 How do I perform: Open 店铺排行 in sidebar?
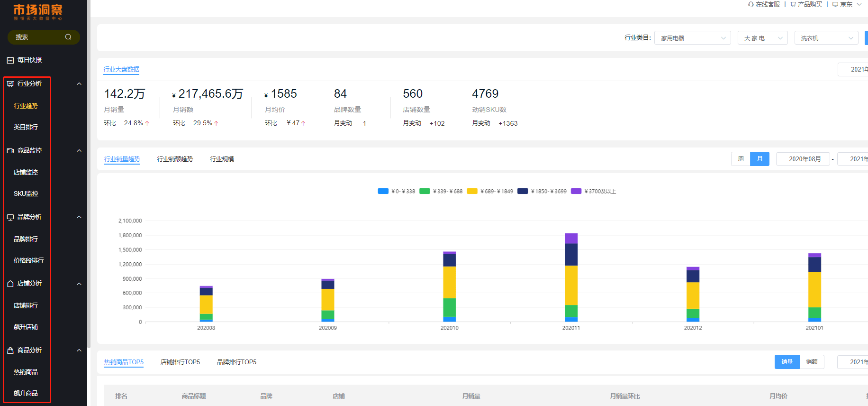(26, 305)
